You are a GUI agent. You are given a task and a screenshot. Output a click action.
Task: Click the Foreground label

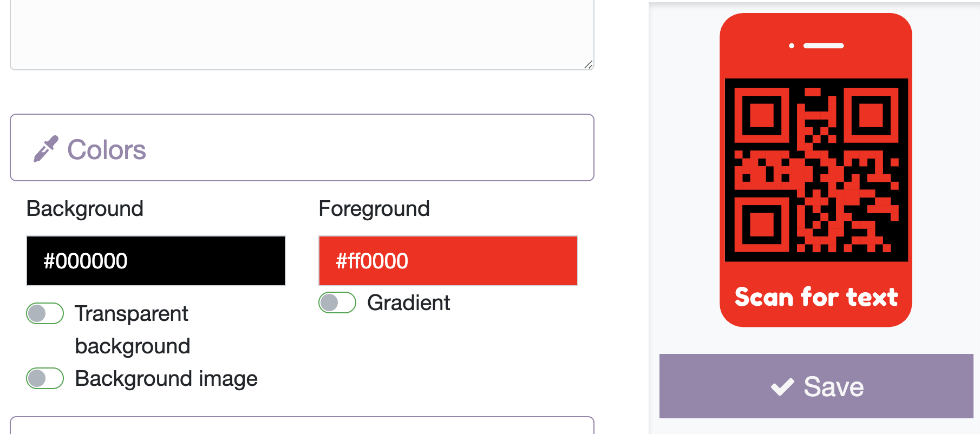pyautogui.click(x=374, y=209)
